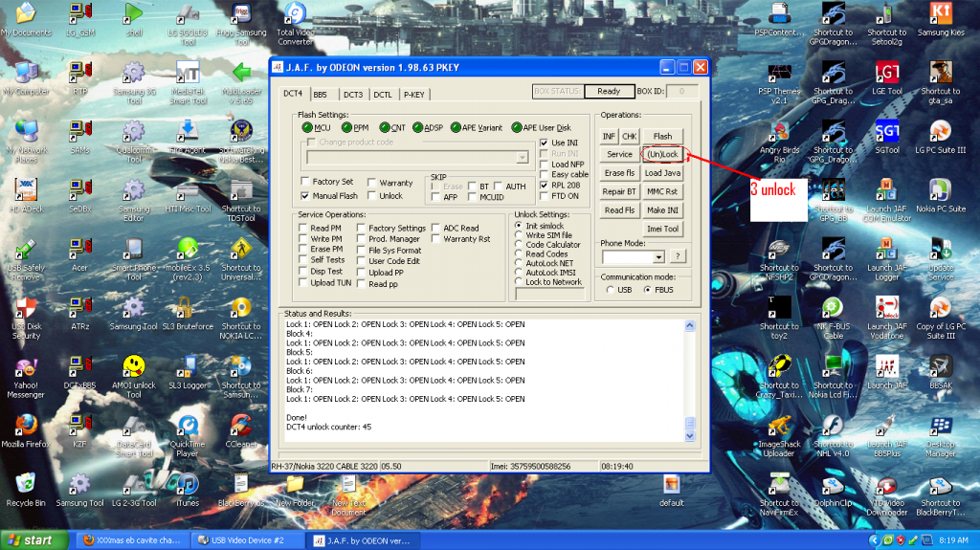Screen dimensions: 980x550
Task: Click the green ADSP indicator light
Action: [x=417, y=127]
